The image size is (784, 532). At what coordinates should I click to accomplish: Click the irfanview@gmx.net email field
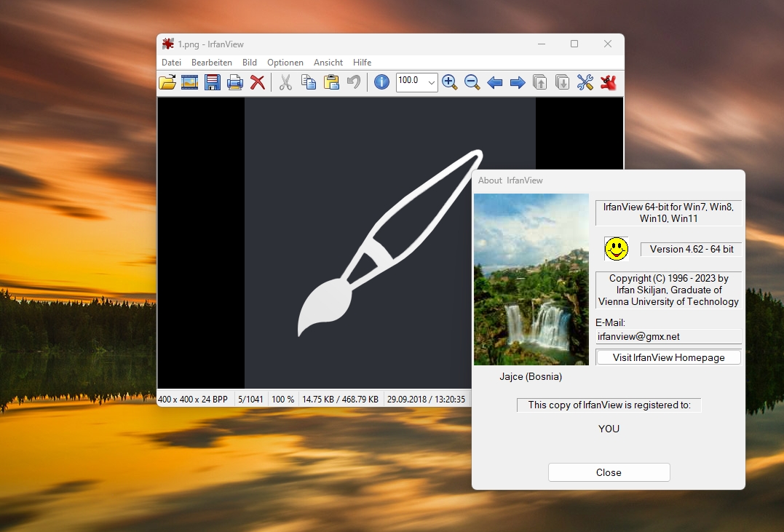pos(668,336)
